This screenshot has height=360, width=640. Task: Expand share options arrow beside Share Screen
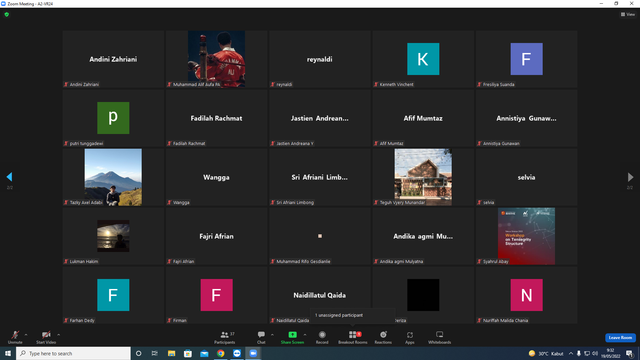(305, 335)
